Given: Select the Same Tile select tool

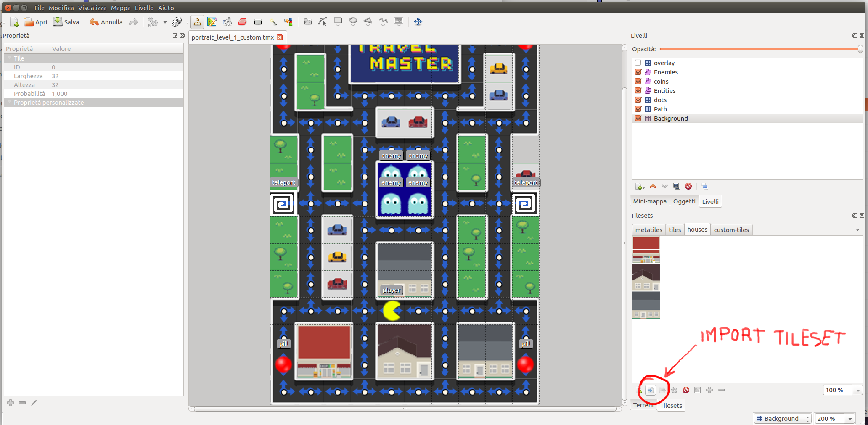Looking at the screenshot, I should (288, 22).
